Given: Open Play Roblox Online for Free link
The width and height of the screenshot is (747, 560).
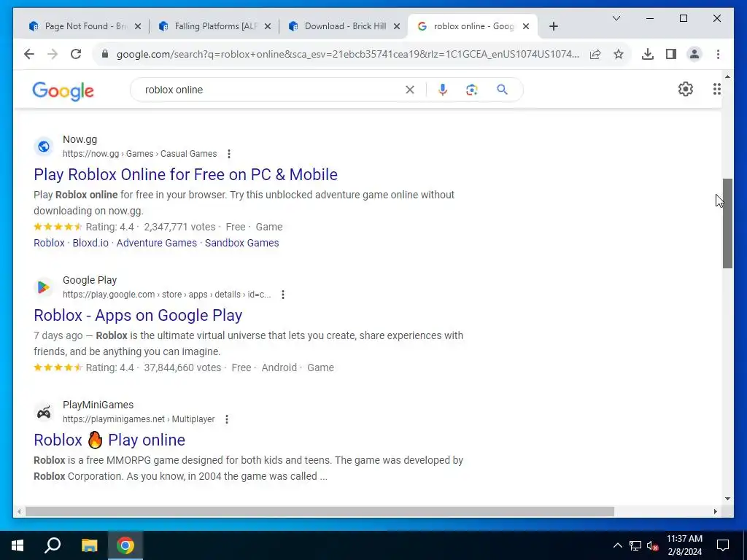Looking at the screenshot, I should pos(186,175).
